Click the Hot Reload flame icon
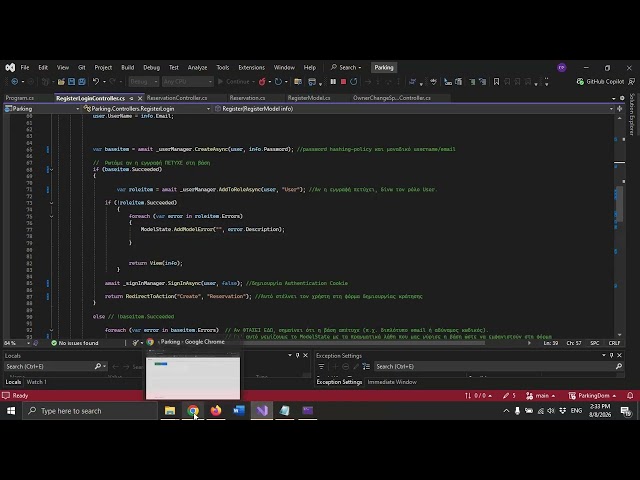The width and height of the screenshot is (640, 480). (x=262, y=82)
